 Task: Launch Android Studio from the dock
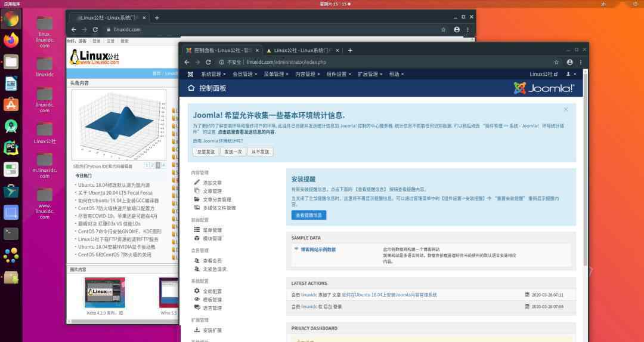click(11, 126)
